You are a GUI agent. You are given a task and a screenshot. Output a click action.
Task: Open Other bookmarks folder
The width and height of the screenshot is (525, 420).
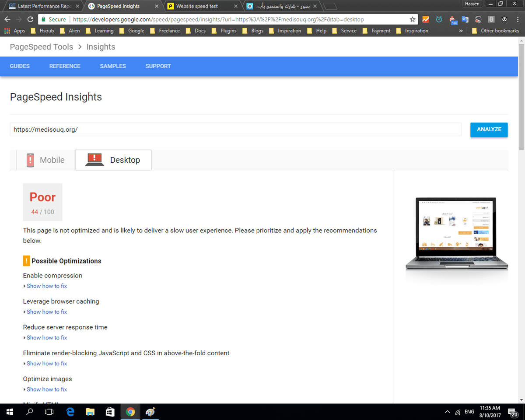[495, 31]
